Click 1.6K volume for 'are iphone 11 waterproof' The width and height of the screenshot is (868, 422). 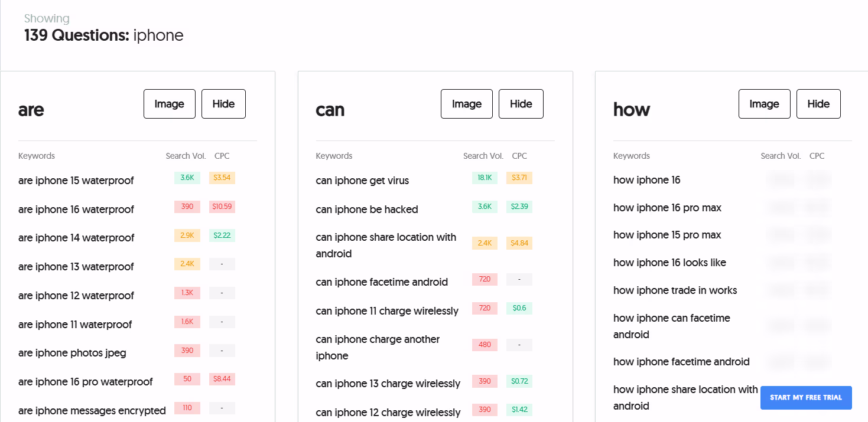tap(187, 322)
